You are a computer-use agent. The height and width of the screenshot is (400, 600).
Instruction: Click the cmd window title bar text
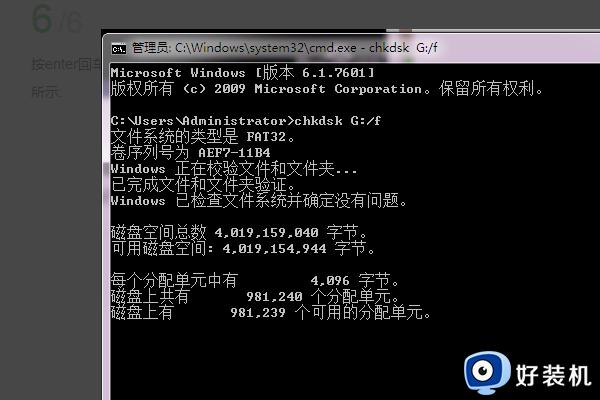284,48
